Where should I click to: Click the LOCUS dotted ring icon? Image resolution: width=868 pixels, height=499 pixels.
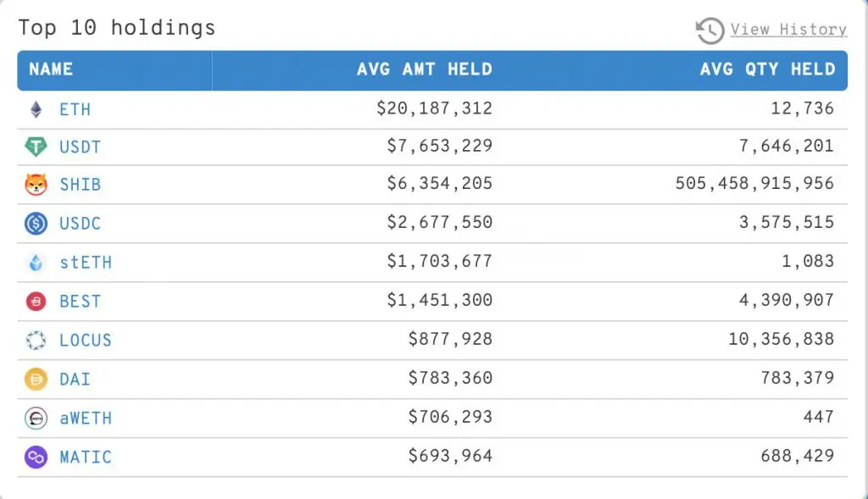click(x=36, y=341)
